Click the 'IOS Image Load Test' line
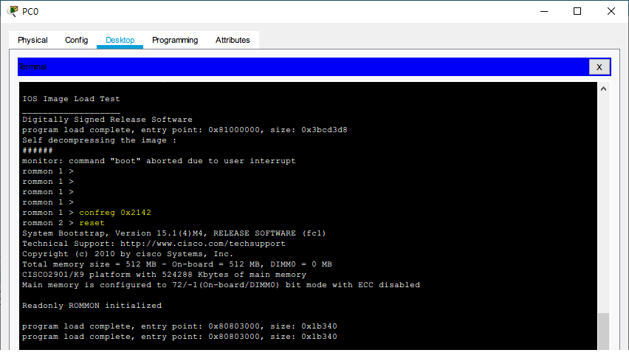 point(71,99)
